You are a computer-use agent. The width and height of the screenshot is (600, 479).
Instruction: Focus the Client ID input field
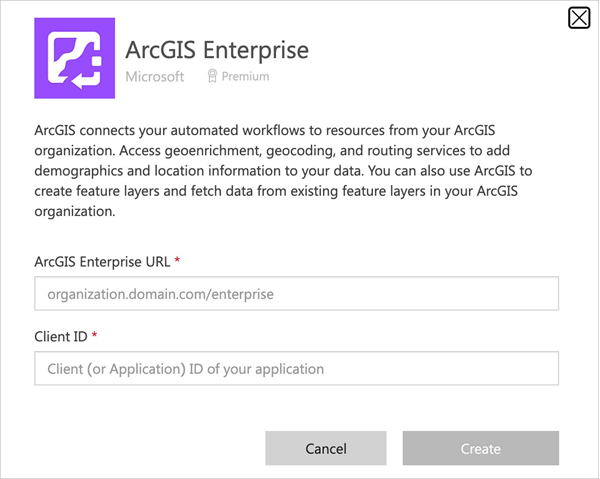click(x=296, y=369)
